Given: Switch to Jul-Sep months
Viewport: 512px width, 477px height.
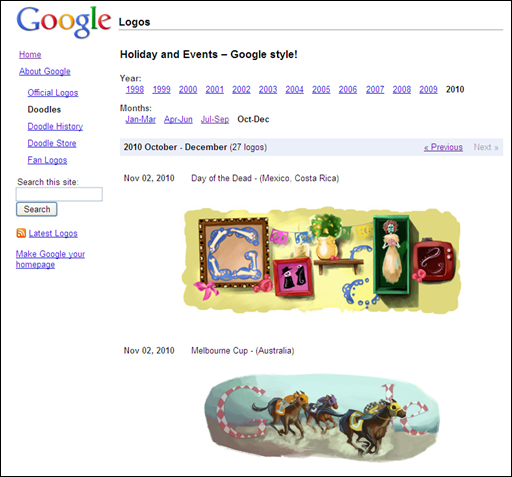Looking at the screenshot, I should [215, 119].
